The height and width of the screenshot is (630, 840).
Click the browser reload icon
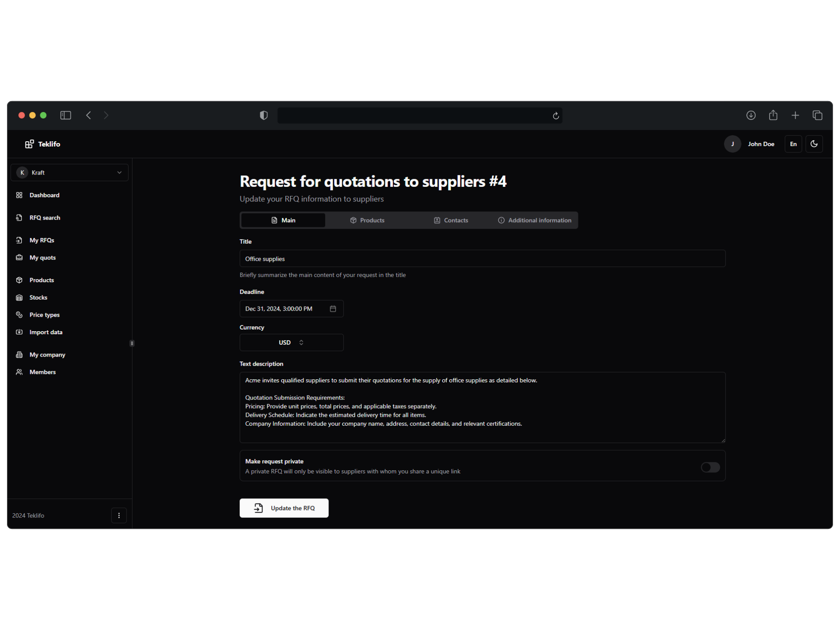click(556, 116)
